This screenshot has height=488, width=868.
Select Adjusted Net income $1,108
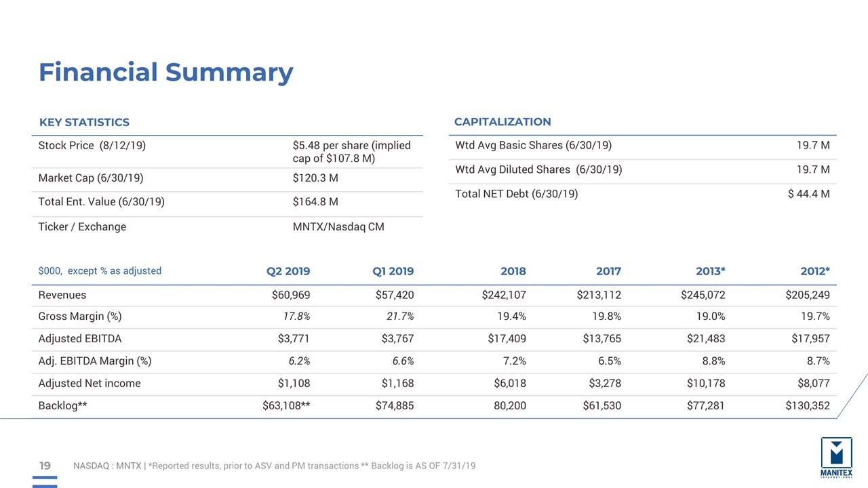[x=294, y=384]
